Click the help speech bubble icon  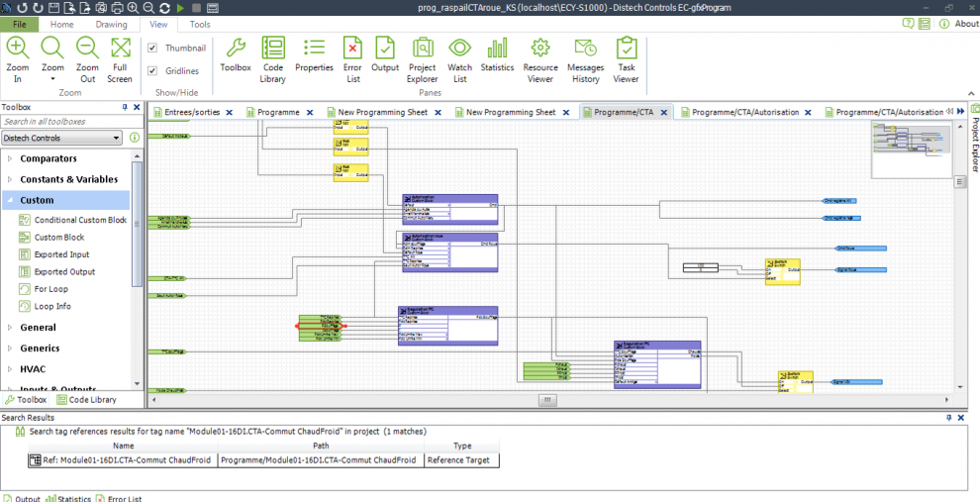pos(908,24)
